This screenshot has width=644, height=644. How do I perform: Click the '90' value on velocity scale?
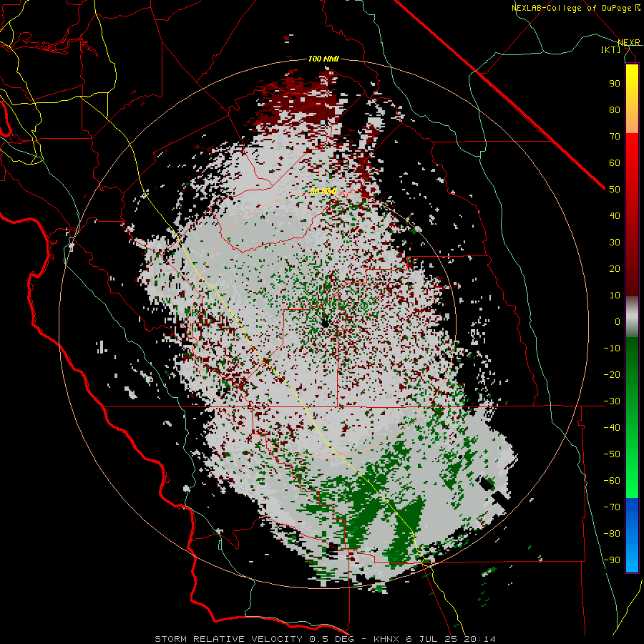[x=615, y=84]
